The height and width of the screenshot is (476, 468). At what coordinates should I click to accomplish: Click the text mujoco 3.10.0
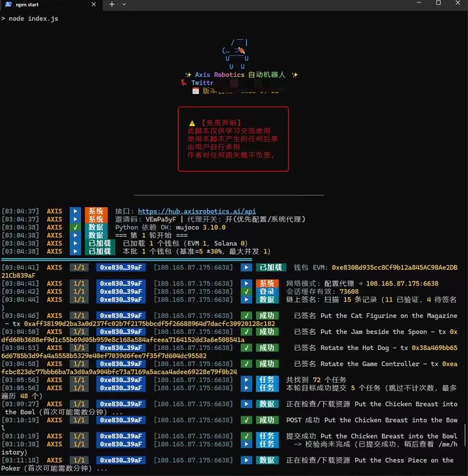pyautogui.click(x=201, y=227)
